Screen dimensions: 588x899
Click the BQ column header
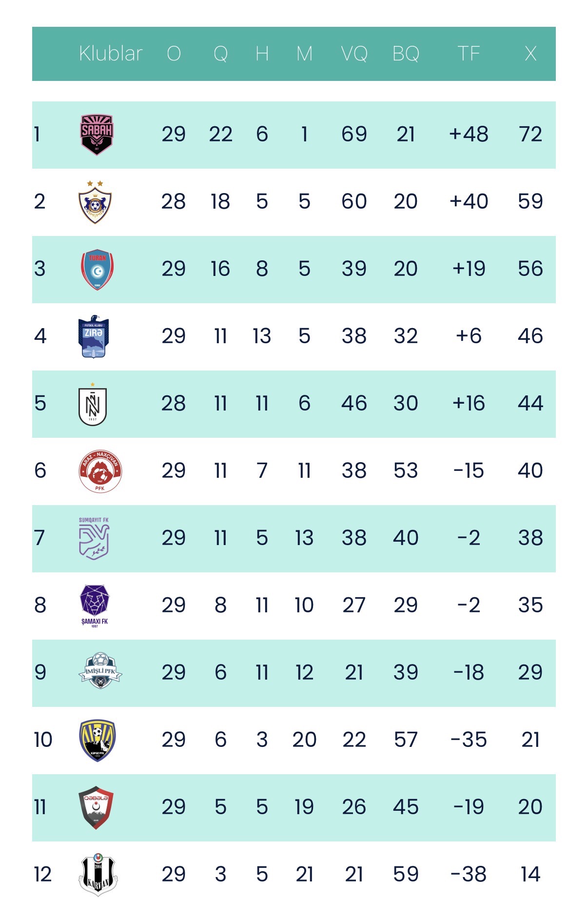click(x=406, y=54)
